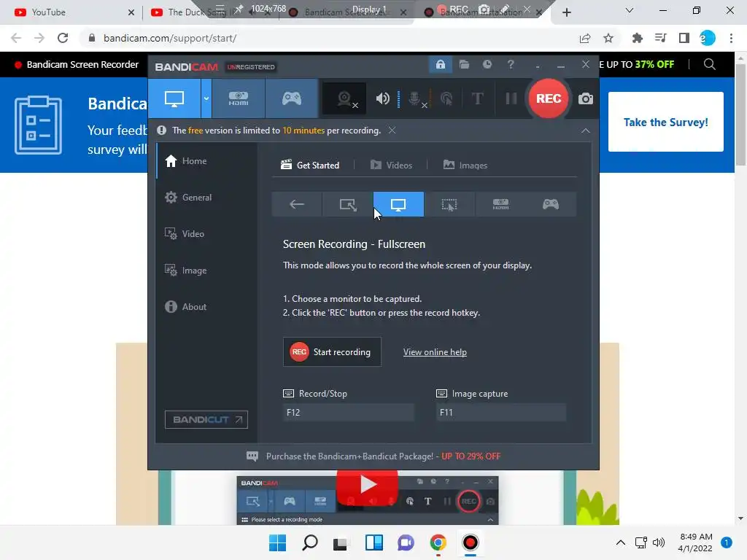Open the help question mark icon
747x560 pixels.
pos(510,64)
